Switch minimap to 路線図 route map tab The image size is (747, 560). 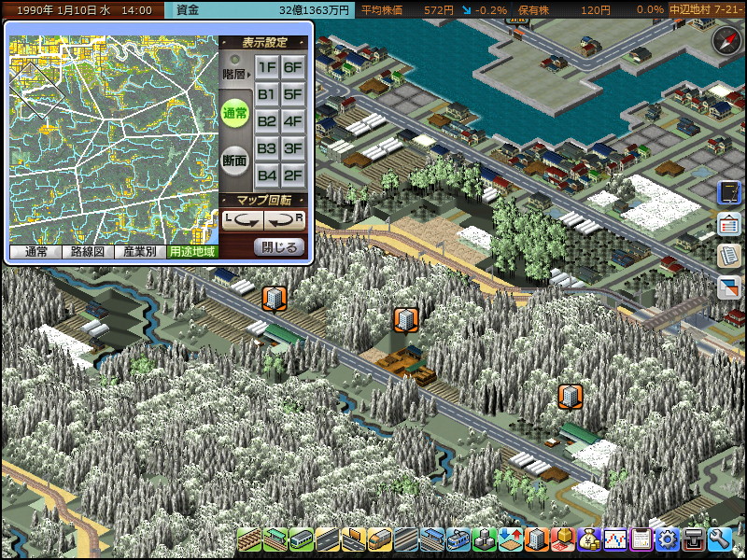pos(88,252)
